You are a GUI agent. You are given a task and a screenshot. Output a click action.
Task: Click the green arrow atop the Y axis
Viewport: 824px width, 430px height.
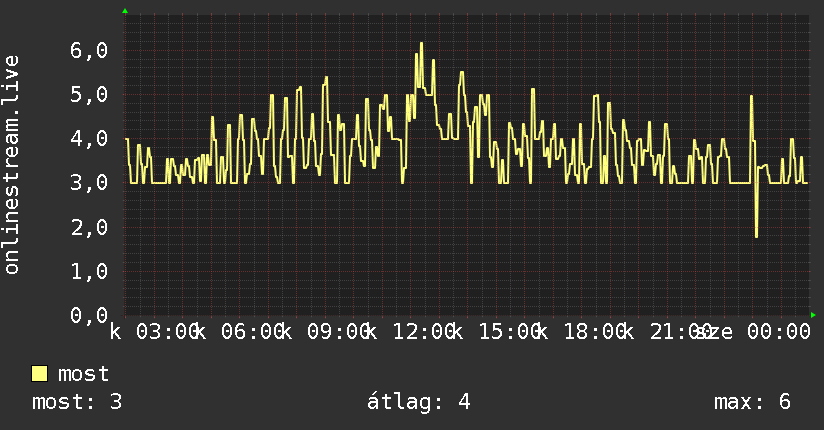(125, 11)
